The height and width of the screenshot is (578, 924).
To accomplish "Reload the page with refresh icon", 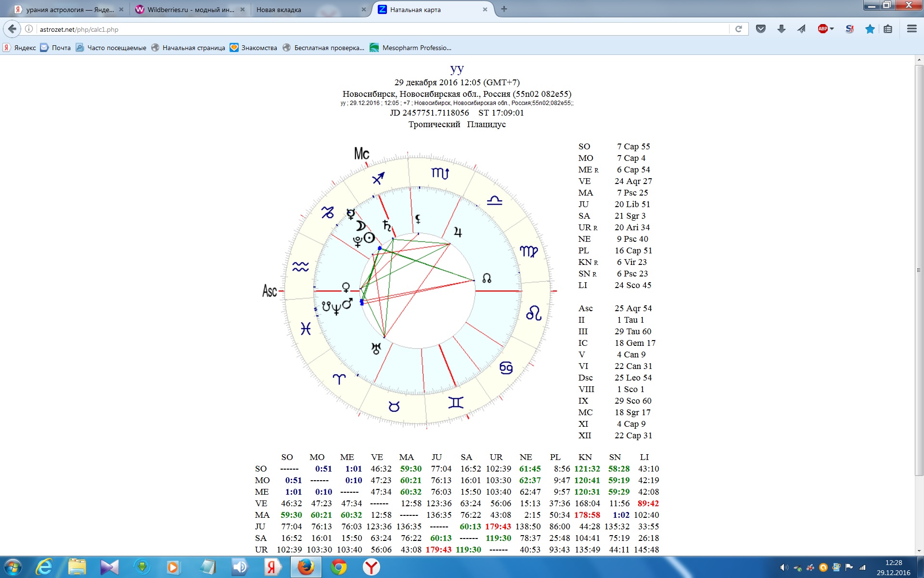I will tap(739, 29).
